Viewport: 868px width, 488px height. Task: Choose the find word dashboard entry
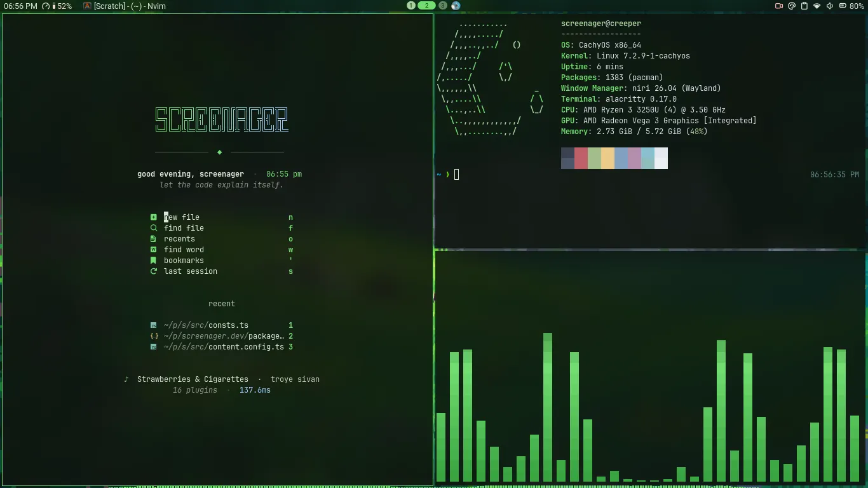pos(222,250)
